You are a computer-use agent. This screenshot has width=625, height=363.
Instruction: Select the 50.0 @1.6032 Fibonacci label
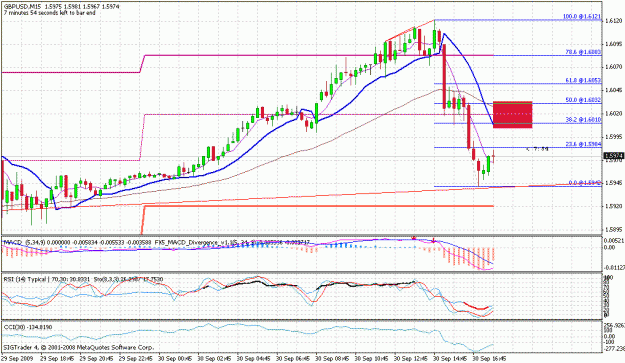(x=583, y=100)
